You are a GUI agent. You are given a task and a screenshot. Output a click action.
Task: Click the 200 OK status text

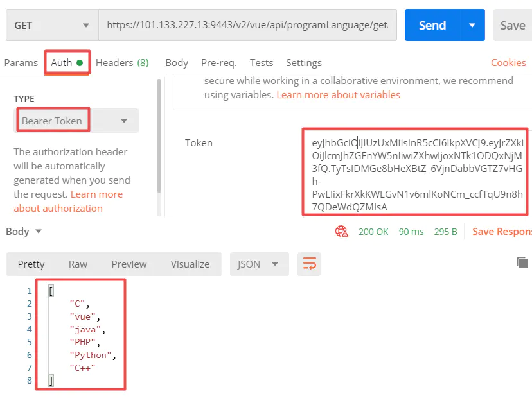pos(373,232)
